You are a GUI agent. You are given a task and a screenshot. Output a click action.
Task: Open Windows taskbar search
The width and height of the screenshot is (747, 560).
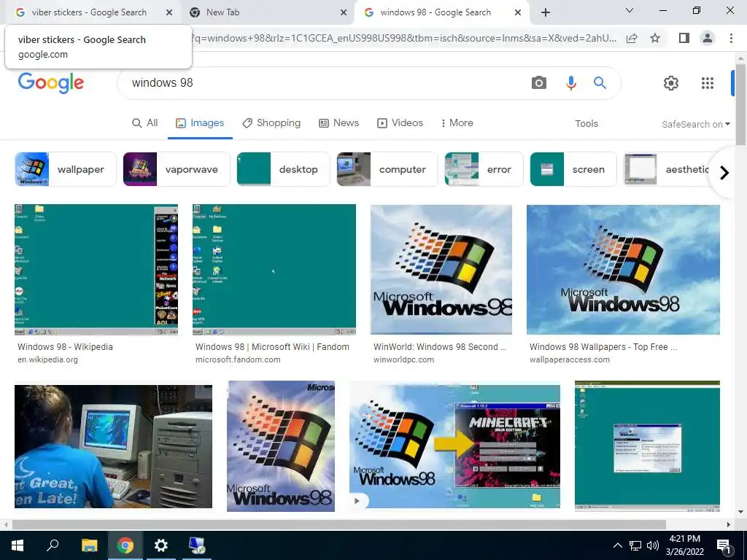point(53,545)
